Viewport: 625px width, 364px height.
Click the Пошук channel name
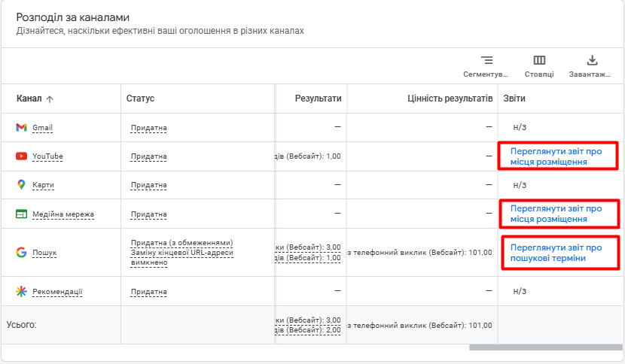click(44, 253)
